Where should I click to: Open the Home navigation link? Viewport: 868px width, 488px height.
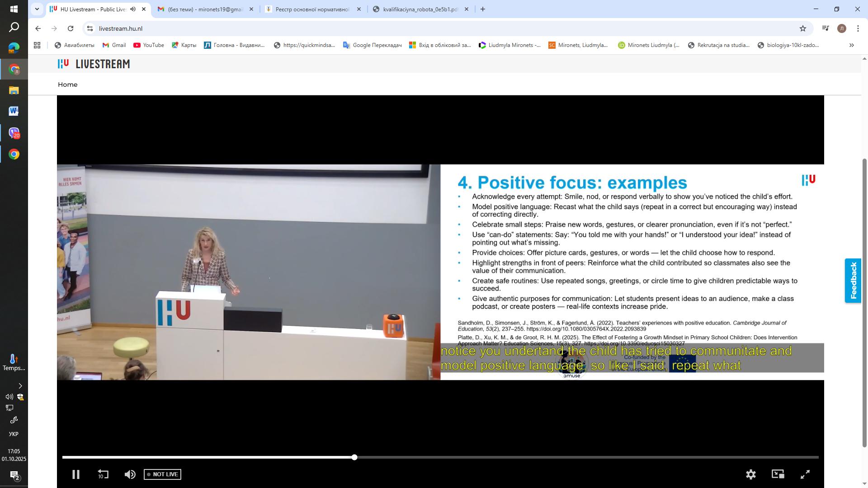(67, 84)
